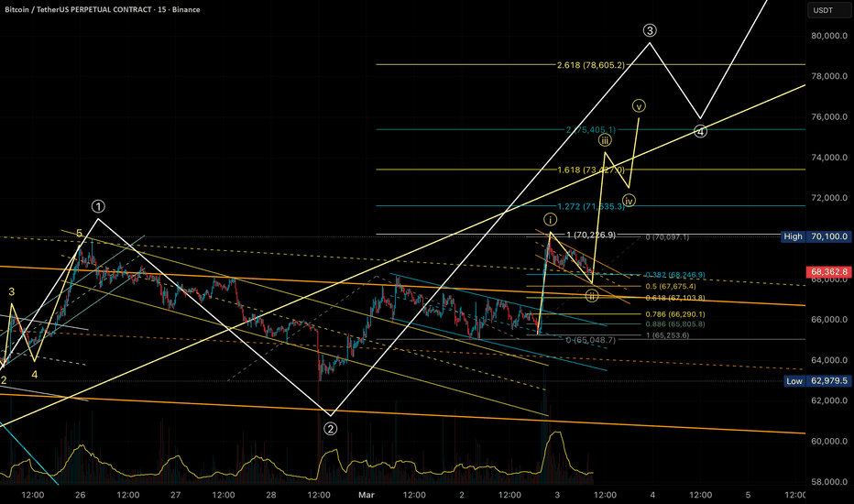Click the yellow circled iii sub-wave marker
The height and width of the screenshot is (504, 854).
pos(606,140)
